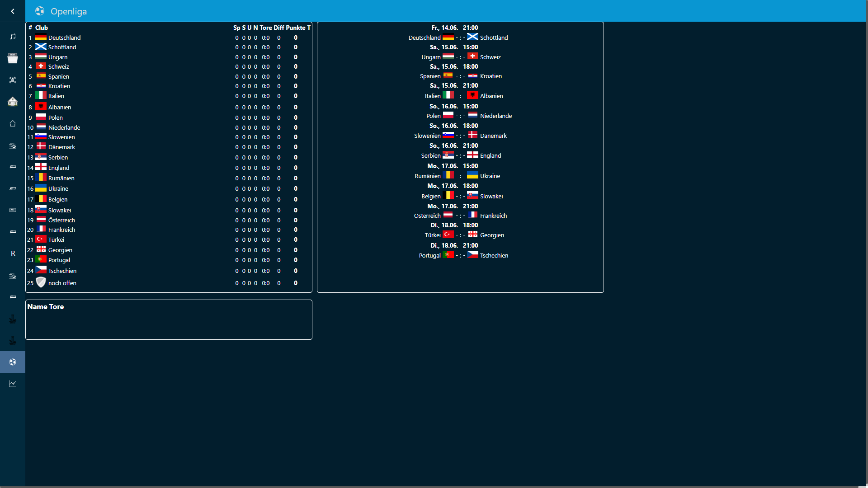Click the Club column header
Viewport: 868px width, 488px height.
coord(42,28)
